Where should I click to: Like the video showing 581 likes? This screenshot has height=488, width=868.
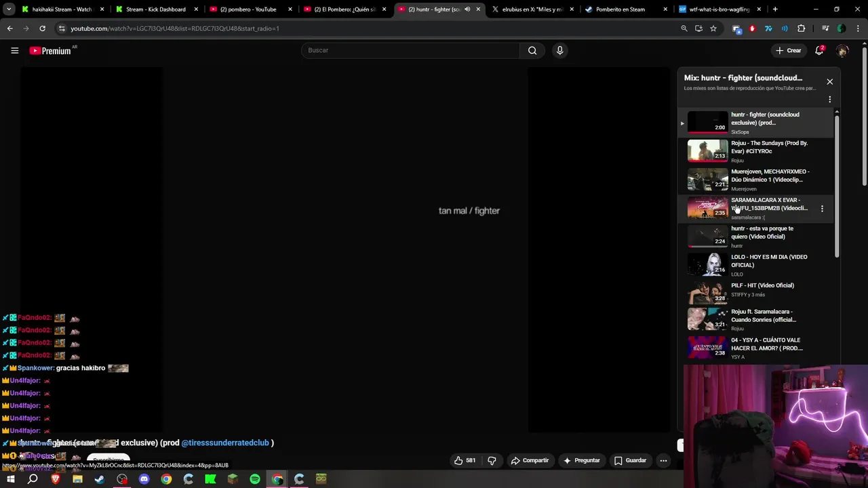tap(465, 460)
